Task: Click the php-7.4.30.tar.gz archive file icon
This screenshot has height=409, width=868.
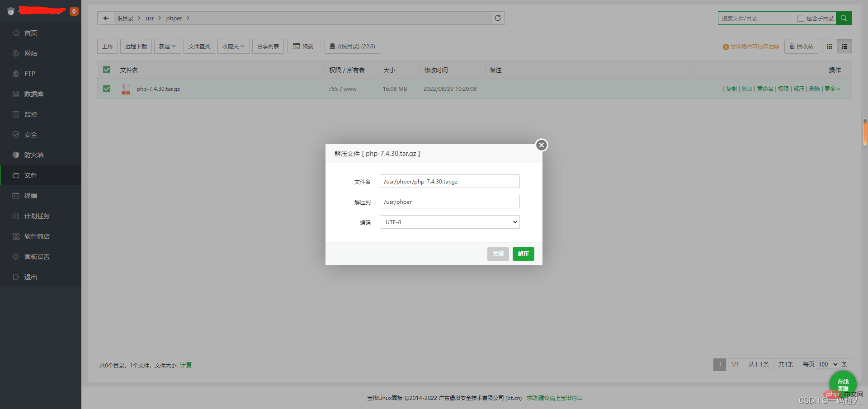Action: tap(126, 89)
